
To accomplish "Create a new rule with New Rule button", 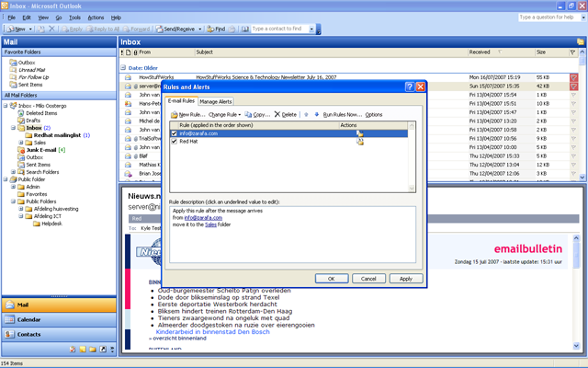I will pos(187,114).
